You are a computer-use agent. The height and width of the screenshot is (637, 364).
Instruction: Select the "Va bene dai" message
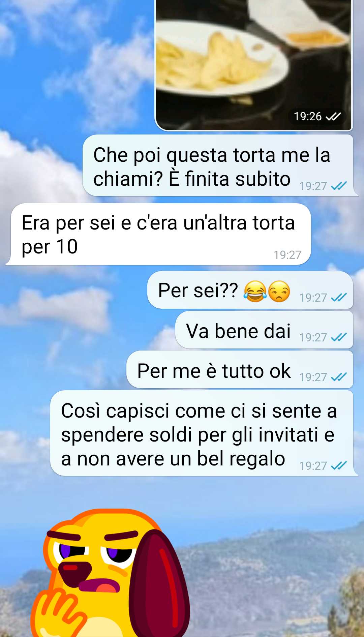[264, 330]
